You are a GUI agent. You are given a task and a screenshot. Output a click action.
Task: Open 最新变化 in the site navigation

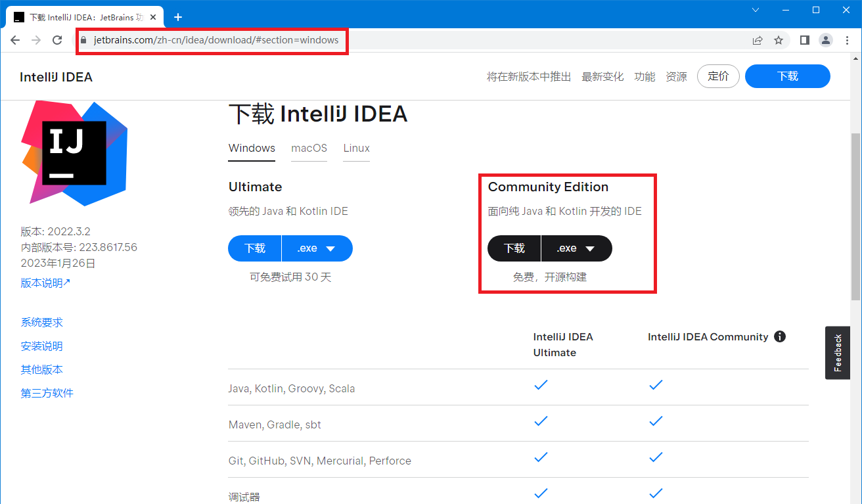coord(602,77)
